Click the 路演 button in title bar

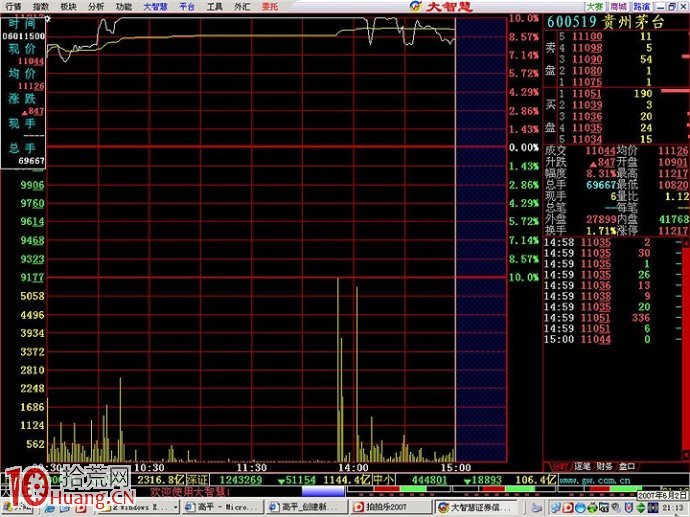[642, 7]
